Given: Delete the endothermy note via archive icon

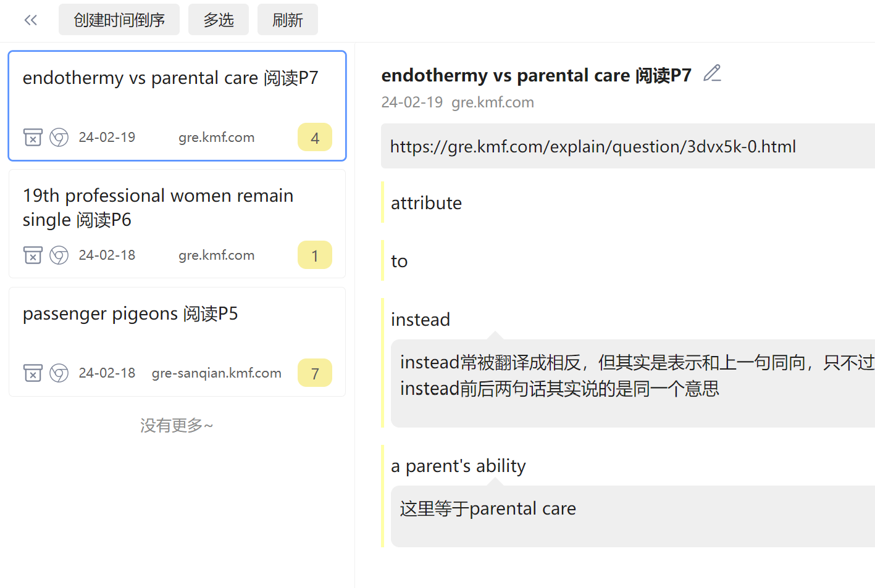Looking at the screenshot, I should tap(33, 137).
